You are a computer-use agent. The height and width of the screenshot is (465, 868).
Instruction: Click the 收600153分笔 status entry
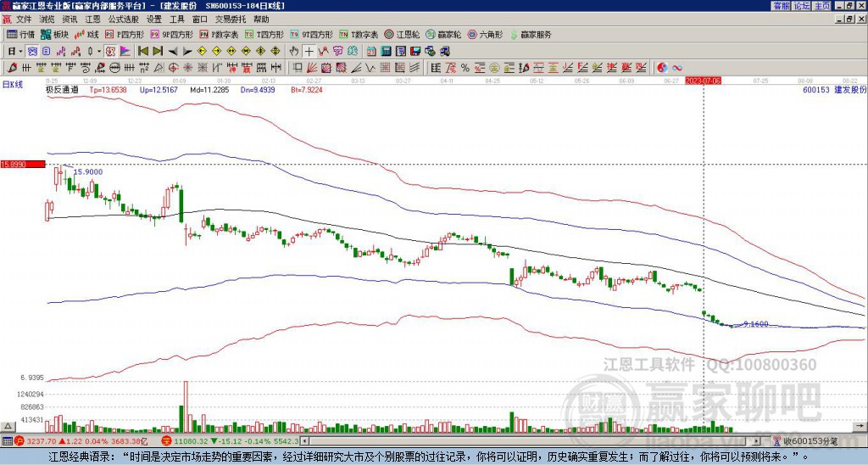coord(805,441)
